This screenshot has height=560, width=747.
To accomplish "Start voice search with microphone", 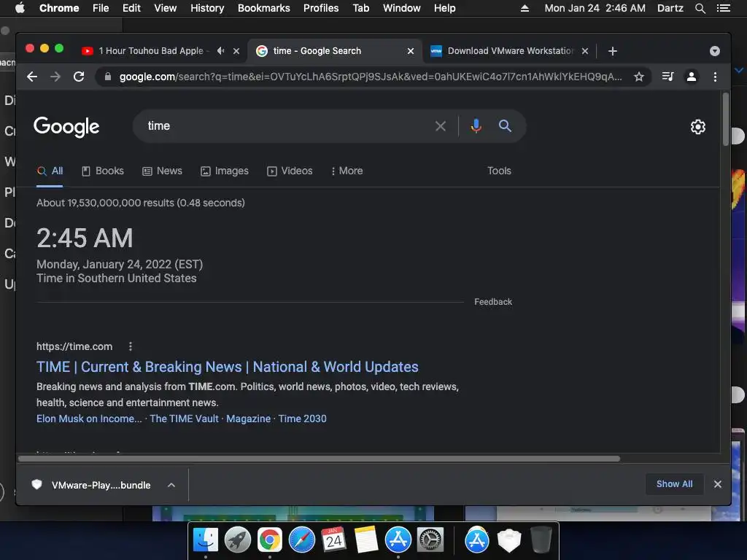I will 476,126.
